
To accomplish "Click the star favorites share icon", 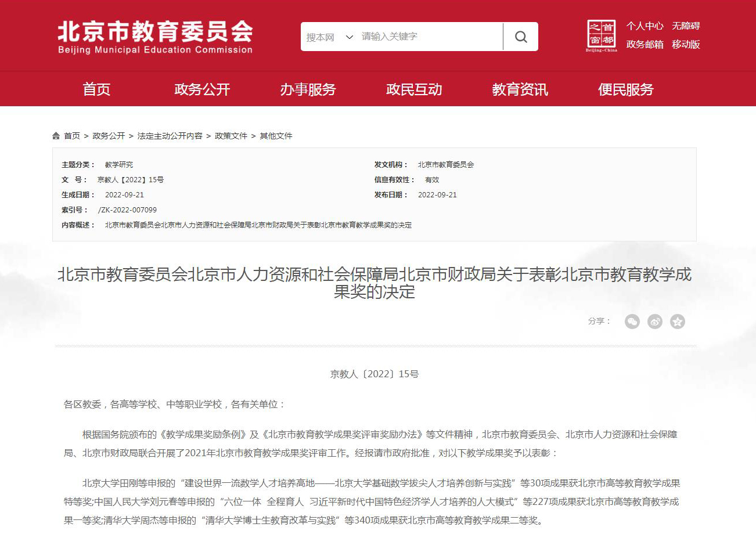I will point(677,322).
